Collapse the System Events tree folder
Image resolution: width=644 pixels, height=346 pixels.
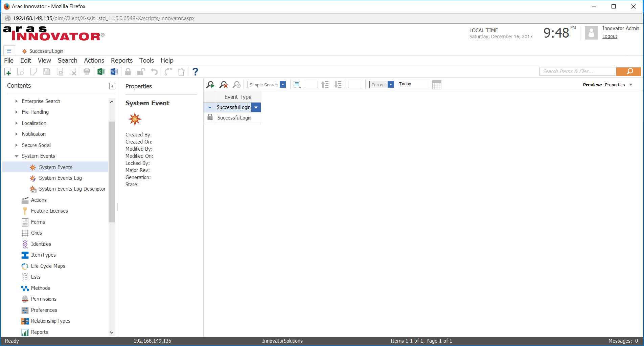click(x=16, y=156)
